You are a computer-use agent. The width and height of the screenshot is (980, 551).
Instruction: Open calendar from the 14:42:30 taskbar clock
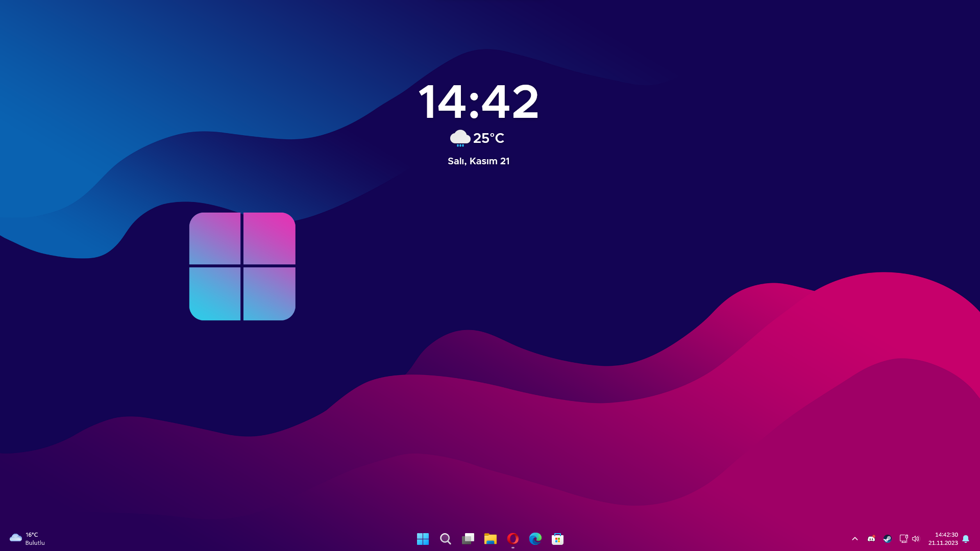[x=943, y=539]
